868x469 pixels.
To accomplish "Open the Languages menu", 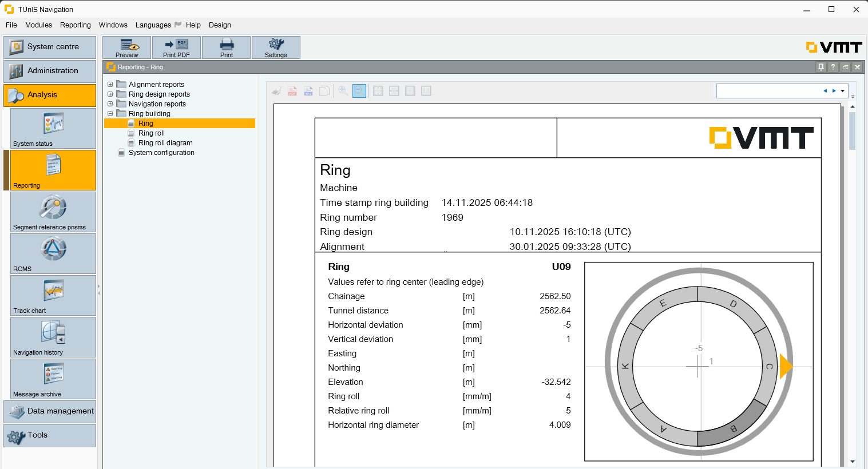I will tap(153, 25).
